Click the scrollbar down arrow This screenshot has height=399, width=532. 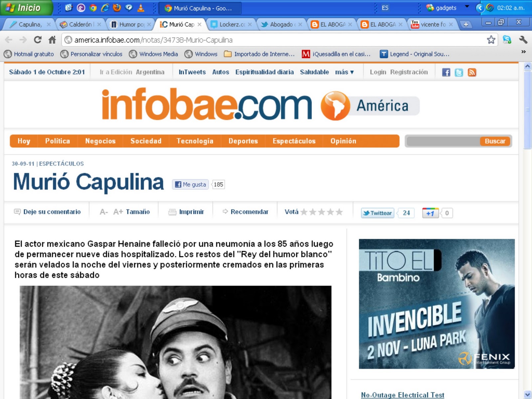[x=527, y=394]
